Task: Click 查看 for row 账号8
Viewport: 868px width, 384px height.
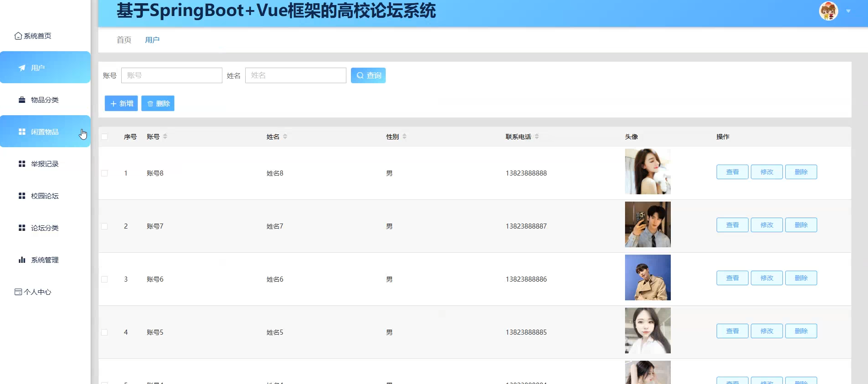Action: [x=733, y=172]
